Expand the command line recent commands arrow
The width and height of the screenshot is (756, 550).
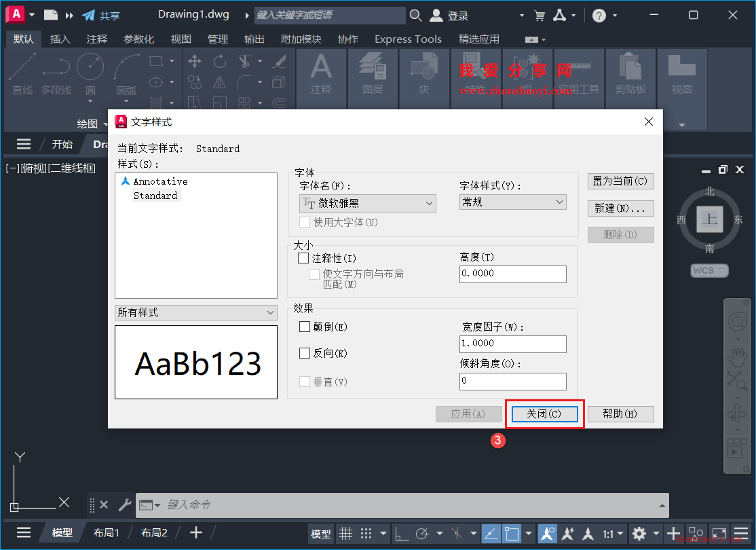click(x=662, y=505)
